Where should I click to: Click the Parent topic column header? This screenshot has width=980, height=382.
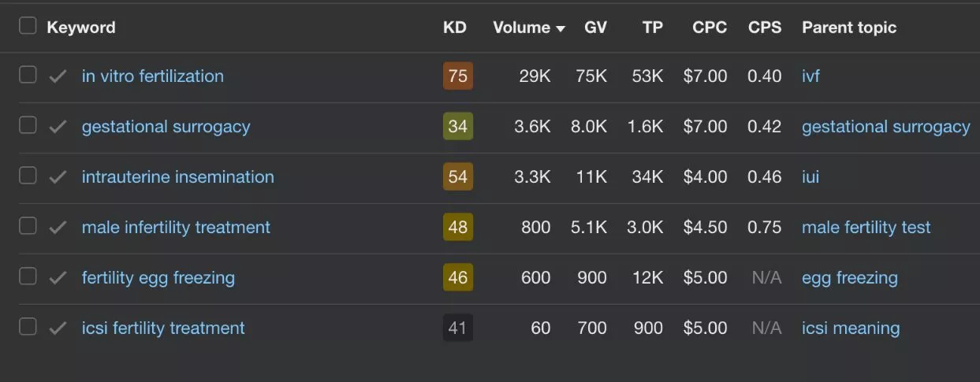849,28
